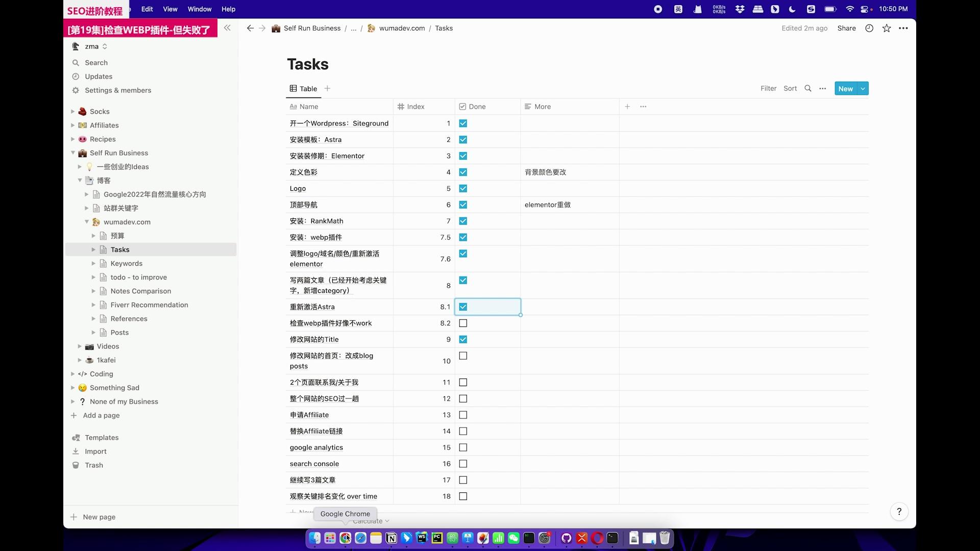Uncheck Done for Astra template task
The width and height of the screenshot is (980, 551).
pyautogui.click(x=463, y=139)
